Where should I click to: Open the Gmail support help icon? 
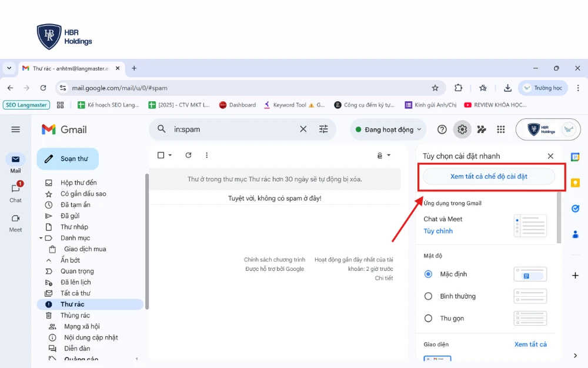coord(442,130)
